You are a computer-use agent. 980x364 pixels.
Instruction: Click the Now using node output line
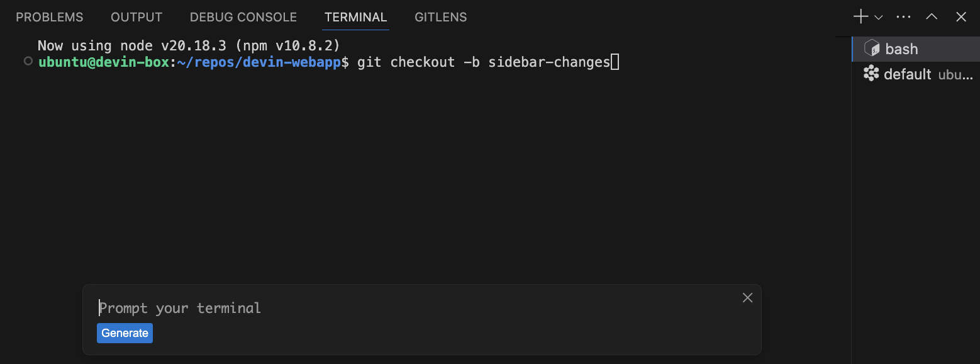point(189,45)
